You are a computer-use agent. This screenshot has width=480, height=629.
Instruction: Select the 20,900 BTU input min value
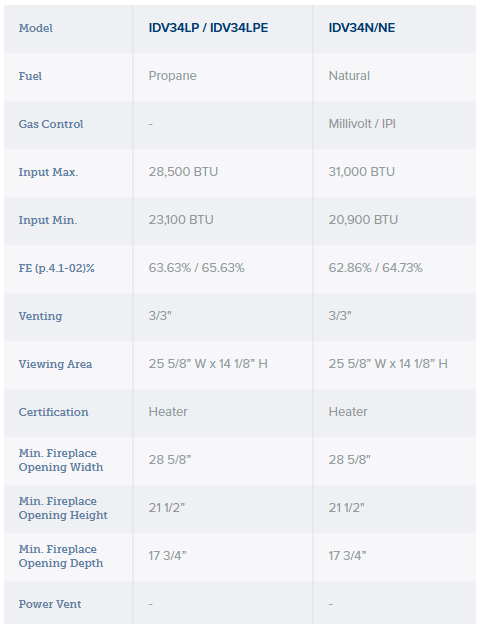pos(363,220)
